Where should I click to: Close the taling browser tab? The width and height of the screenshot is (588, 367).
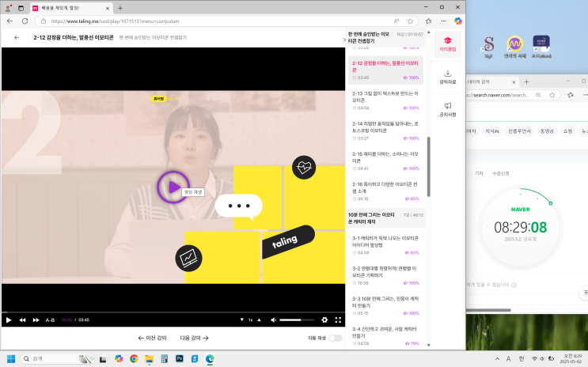pos(108,8)
